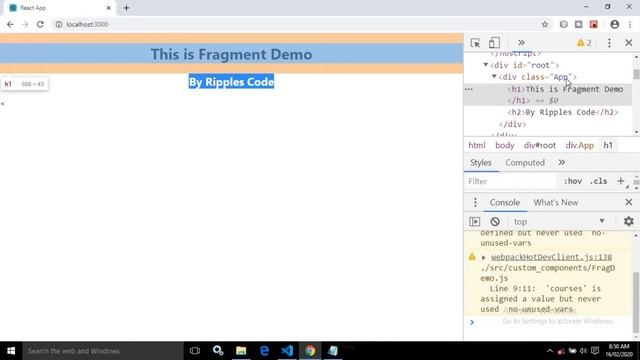The image size is (640, 360).
Task: Activate the inspect element picker
Action: pyautogui.click(x=475, y=43)
